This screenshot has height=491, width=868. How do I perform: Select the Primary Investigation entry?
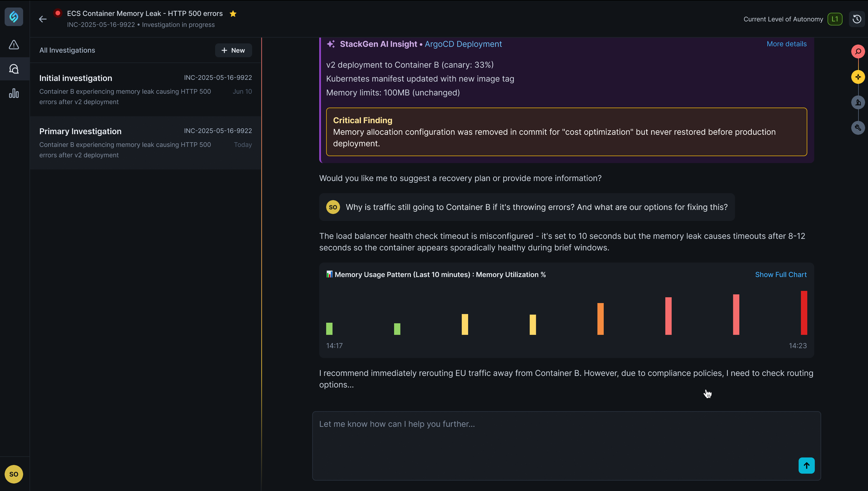point(145,143)
